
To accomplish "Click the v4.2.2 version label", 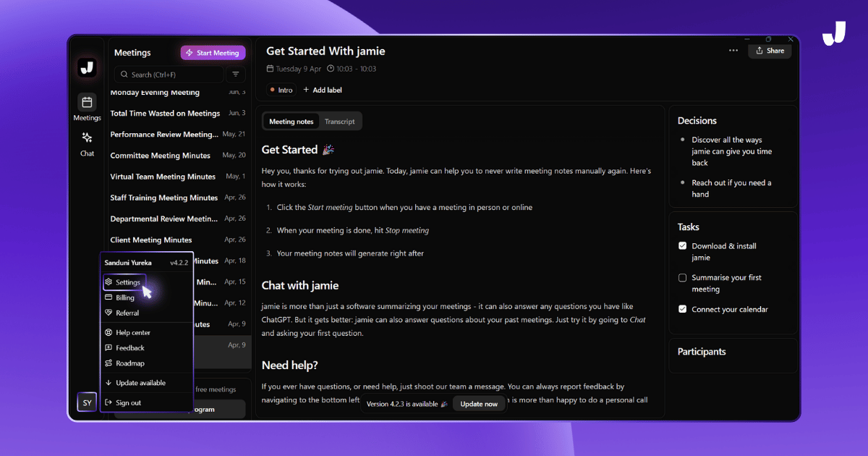I will coord(179,263).
